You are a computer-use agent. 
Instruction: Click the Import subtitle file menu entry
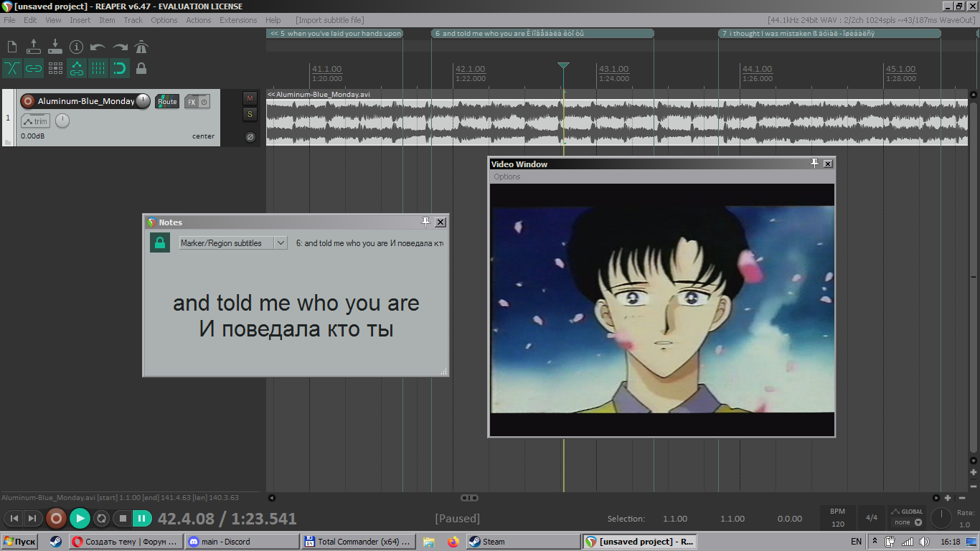330,20
